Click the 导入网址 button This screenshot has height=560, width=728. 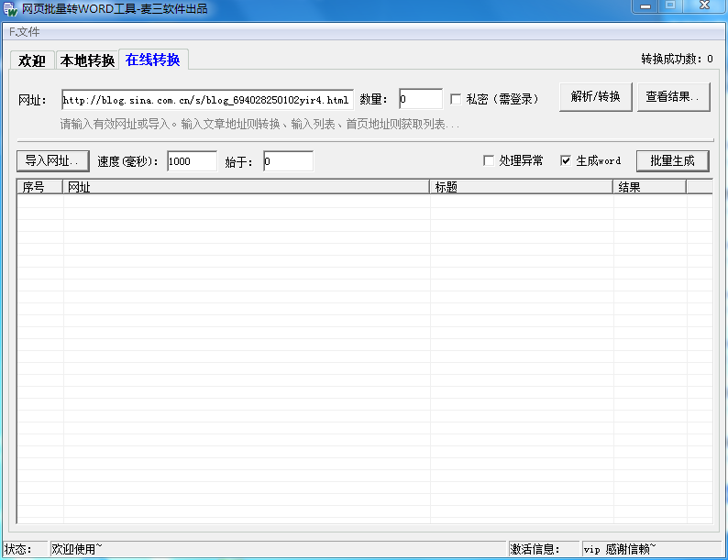(x=52, y=160)
